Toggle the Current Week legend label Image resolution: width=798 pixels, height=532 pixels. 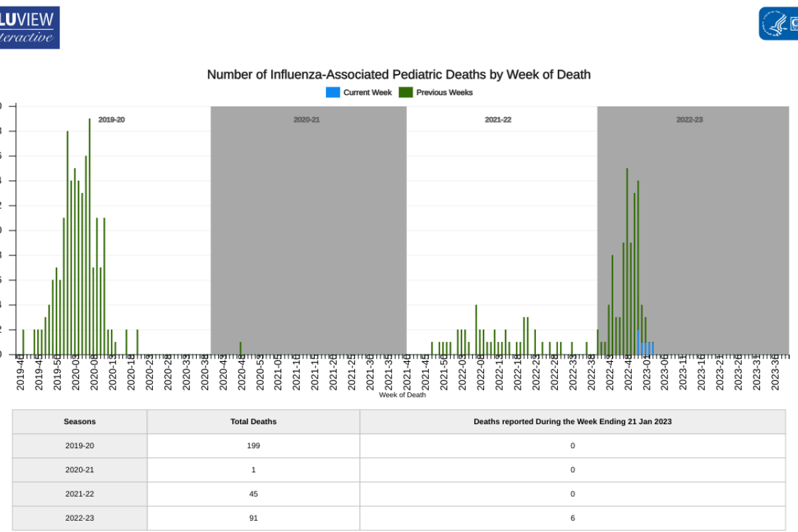pos(367,92)
